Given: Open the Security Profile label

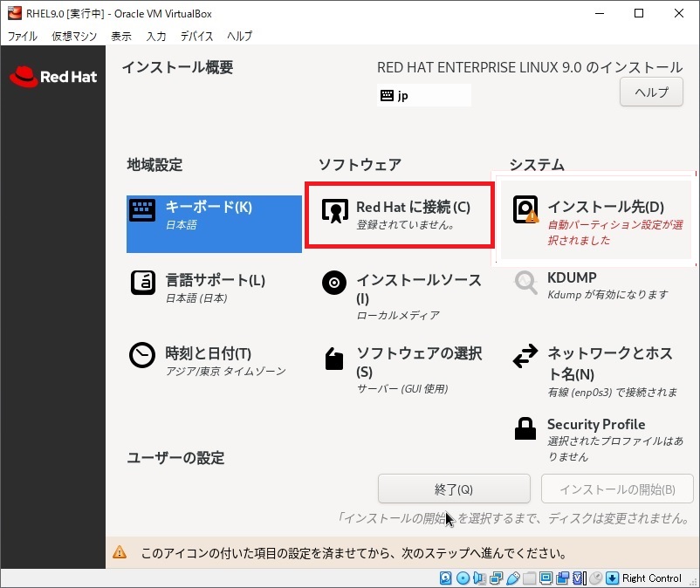Looking at the screenshot, I should pyautogui.click(x=596, y=424).
